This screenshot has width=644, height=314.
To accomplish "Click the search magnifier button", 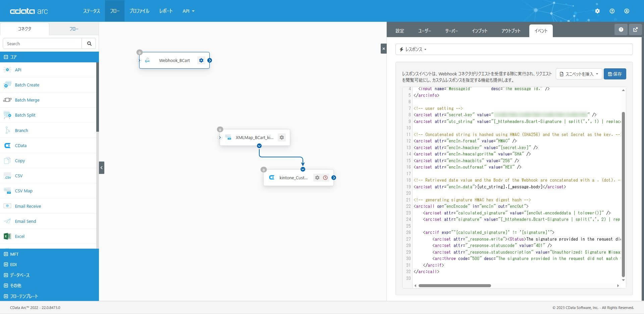I will pyautogui.click(x=89, y=44).
